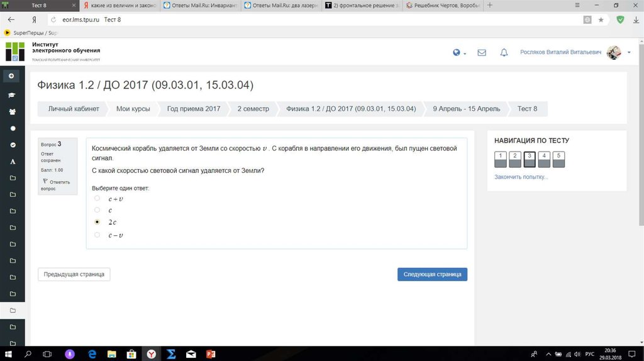This screenshot has height=361, width=644.
Task: Open messages via the envelope icon
Action: (482, 53)
